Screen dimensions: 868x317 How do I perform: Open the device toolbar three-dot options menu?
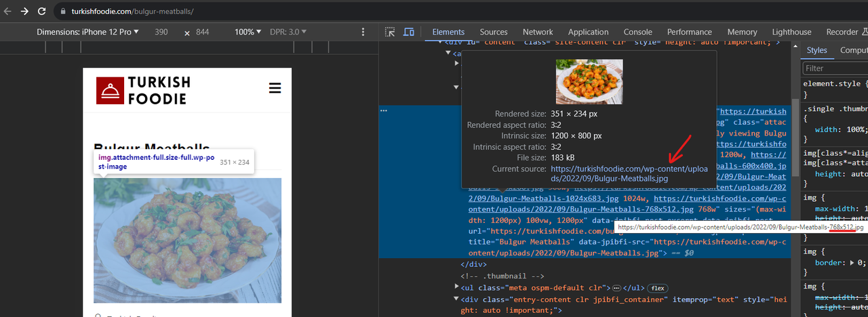pyautogui.click(x=363, y=32)
